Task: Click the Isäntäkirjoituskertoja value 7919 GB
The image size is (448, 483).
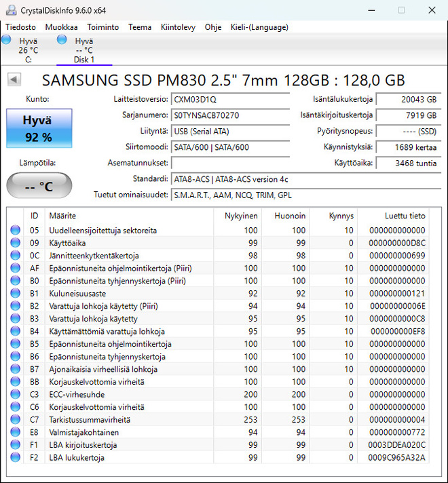Action: [409, 115]
